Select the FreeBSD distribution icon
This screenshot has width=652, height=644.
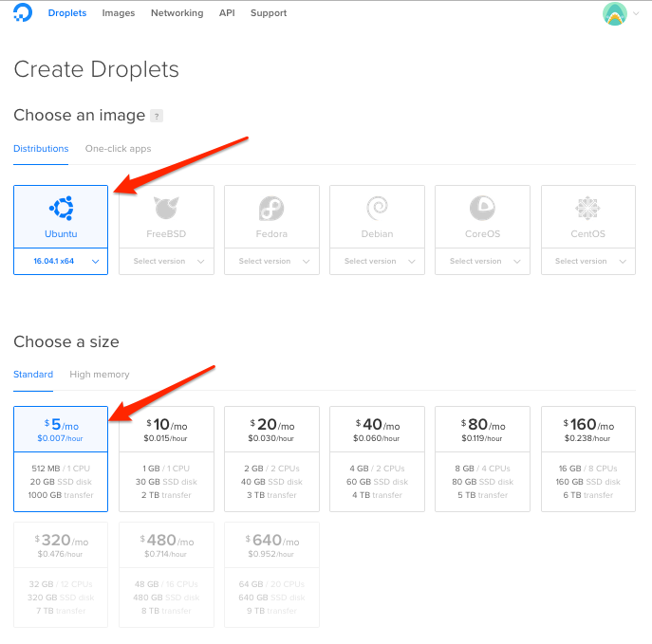[166, 208]
